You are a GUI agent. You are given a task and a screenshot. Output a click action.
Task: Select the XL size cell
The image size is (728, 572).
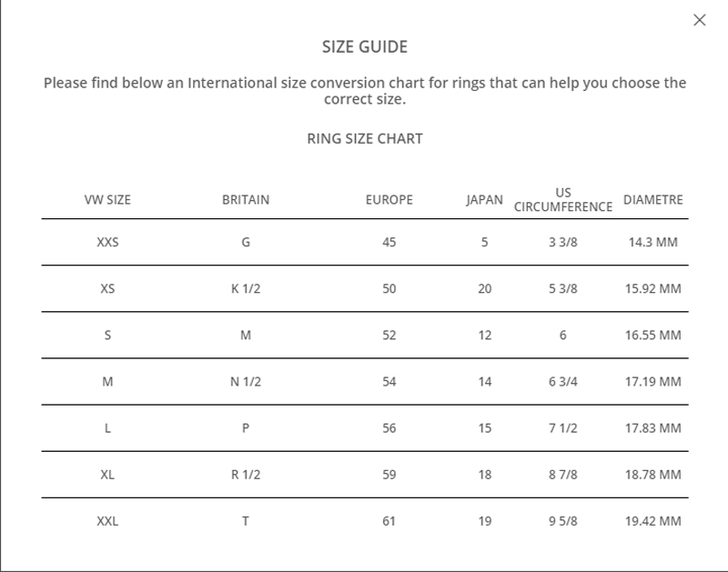pos(107,475)
